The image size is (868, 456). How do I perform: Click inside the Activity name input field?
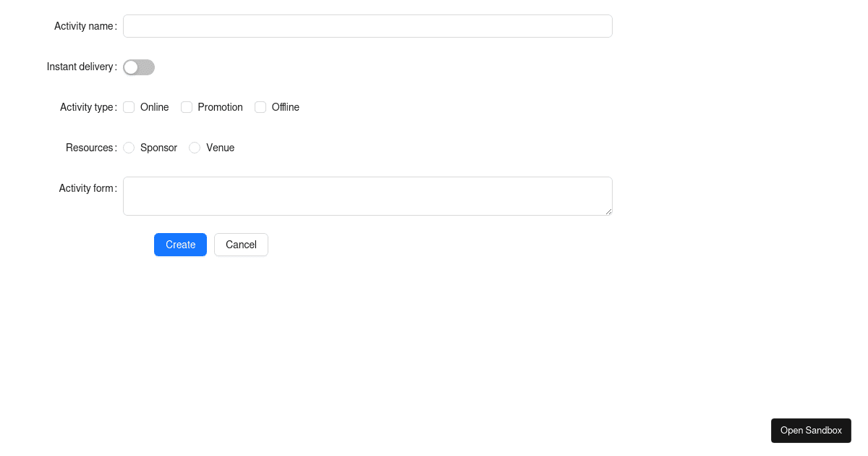coord(367,26)
